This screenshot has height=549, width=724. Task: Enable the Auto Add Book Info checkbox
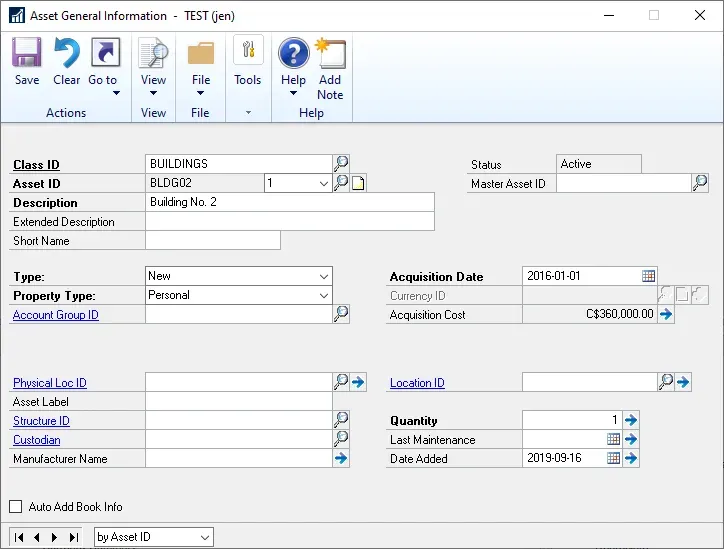(15, 507)
